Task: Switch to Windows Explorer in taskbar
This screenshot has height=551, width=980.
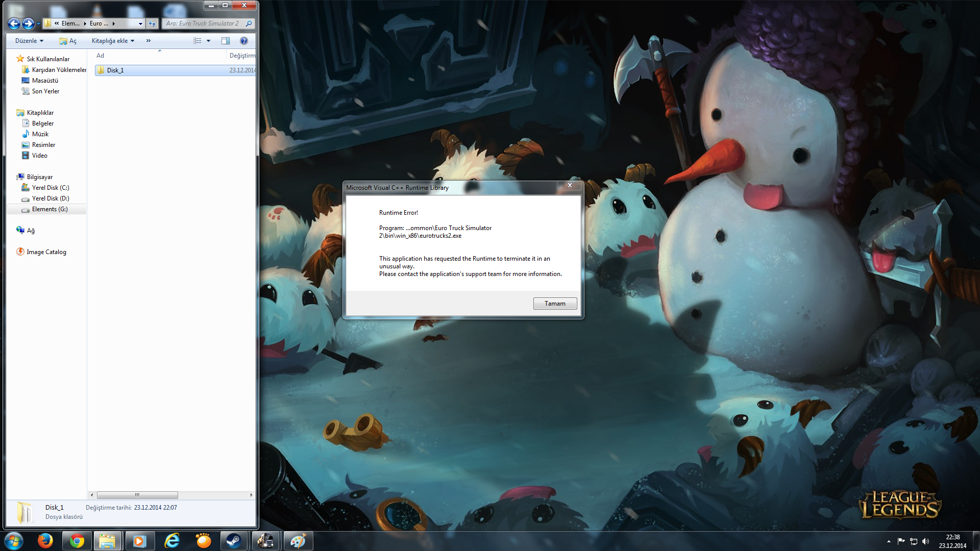Action: click(x=107, y=541)
